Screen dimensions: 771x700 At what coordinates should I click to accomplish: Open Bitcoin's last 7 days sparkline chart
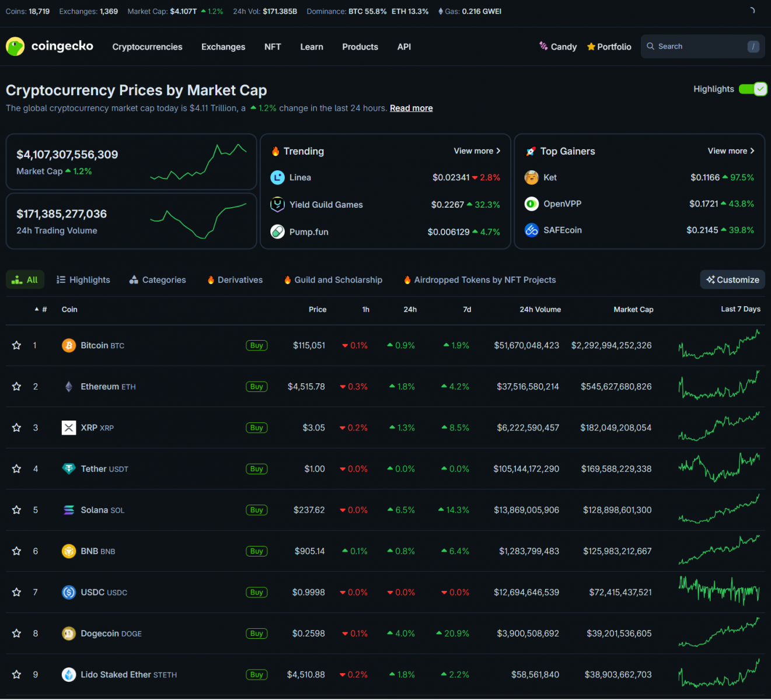719,345
